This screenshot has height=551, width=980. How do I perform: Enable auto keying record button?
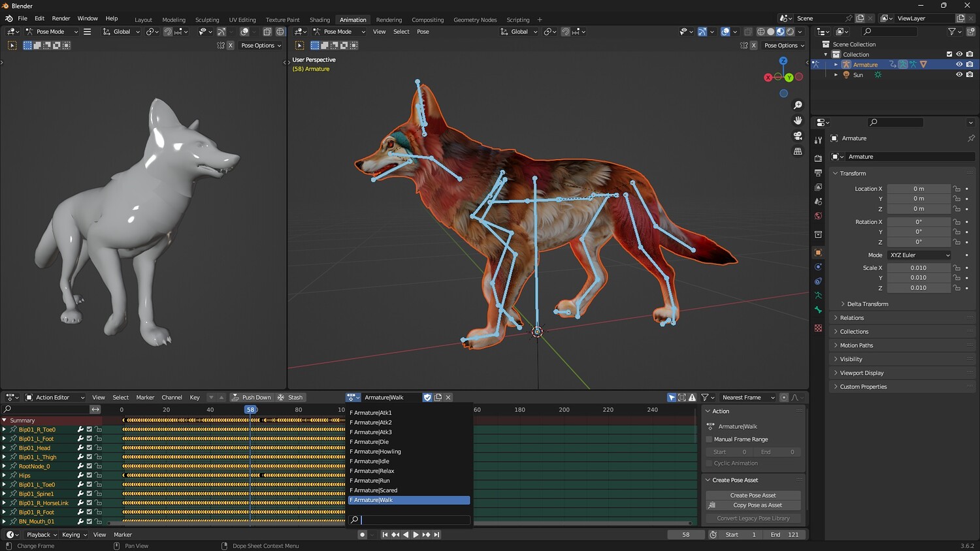[362, 535]
